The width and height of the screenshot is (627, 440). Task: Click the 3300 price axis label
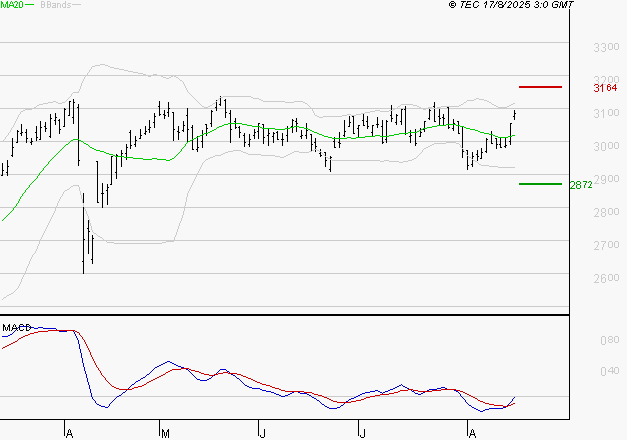click(x=606, y=48)
